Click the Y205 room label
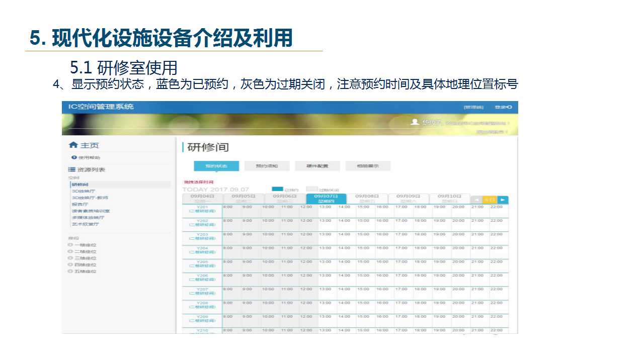This screenshot has width=644, height=362. (x=202, y=263)
